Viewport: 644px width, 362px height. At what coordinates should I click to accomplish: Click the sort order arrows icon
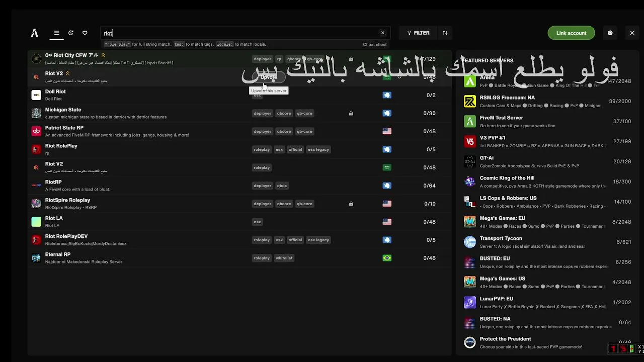[445, 33]
